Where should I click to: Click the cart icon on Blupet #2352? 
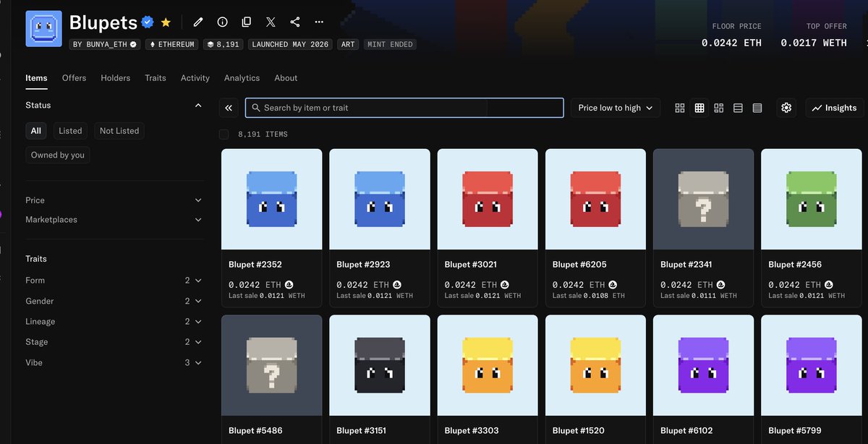(289, 285)
